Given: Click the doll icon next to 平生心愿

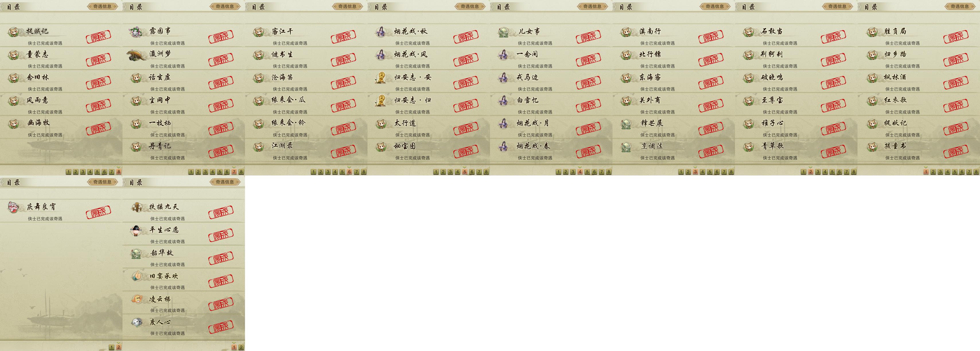Looking at the screenshot, I should click(x=137, y=231).
